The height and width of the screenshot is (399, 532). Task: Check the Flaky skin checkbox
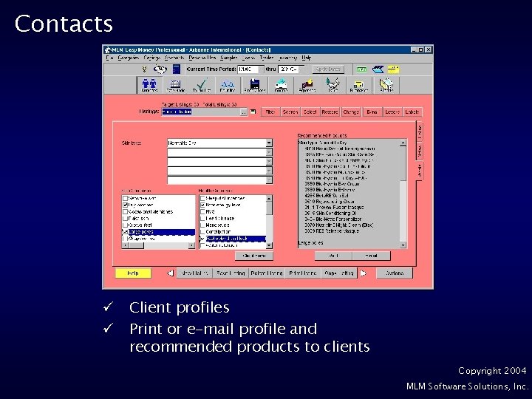click(125, 219)
